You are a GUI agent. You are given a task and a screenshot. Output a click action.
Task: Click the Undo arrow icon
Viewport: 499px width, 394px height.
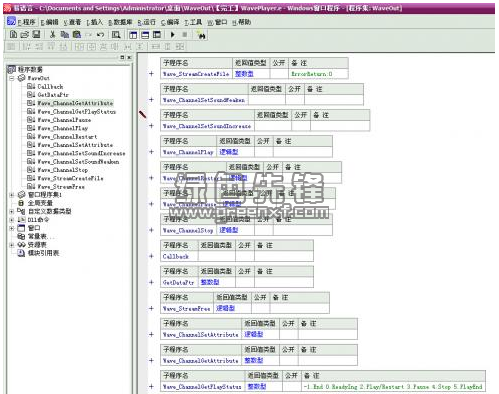point(100,34)
